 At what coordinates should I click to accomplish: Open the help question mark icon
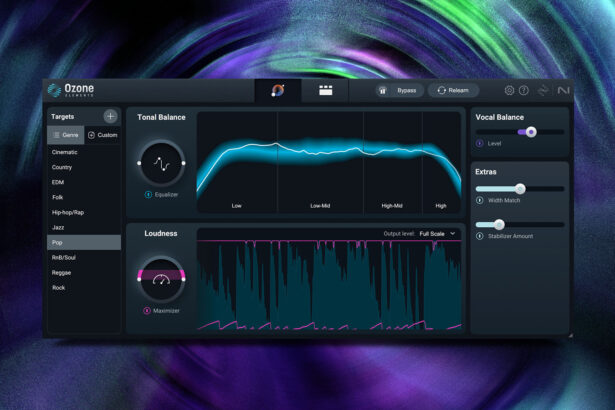524,91
